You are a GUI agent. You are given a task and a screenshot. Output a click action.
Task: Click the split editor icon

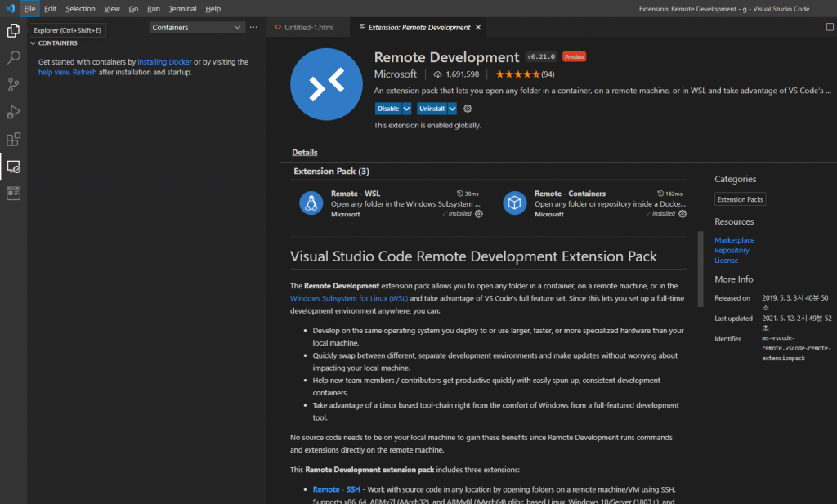pyautogui.click(x=830, y=27)
